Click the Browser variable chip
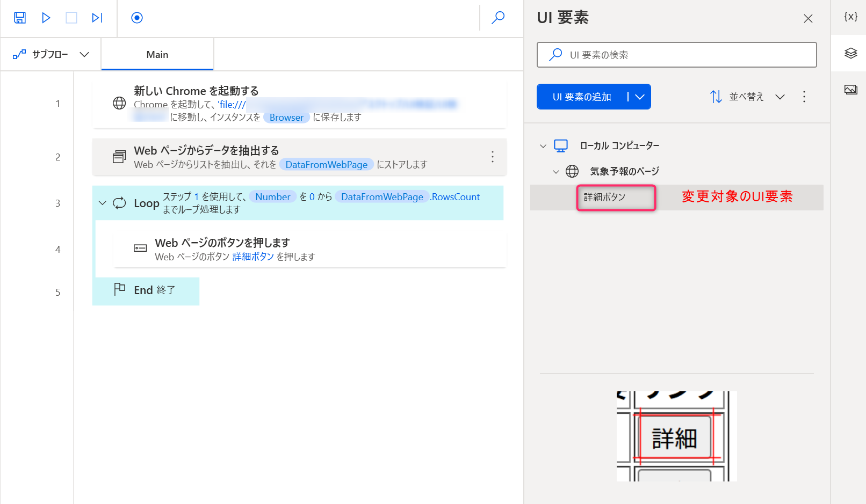Viewport: 866px width, 504px height. click(x=286, y=118)
